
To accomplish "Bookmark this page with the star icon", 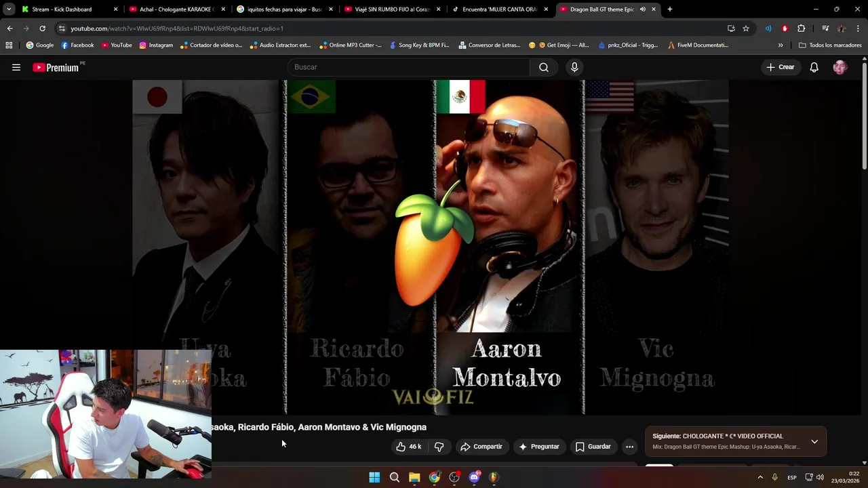I will (746, 28).
